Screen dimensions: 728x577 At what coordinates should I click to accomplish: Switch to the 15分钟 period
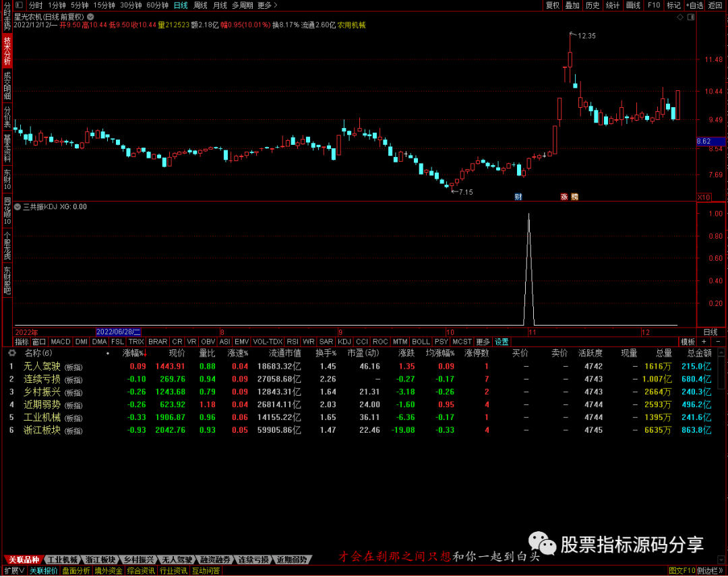tap(104, 5)
